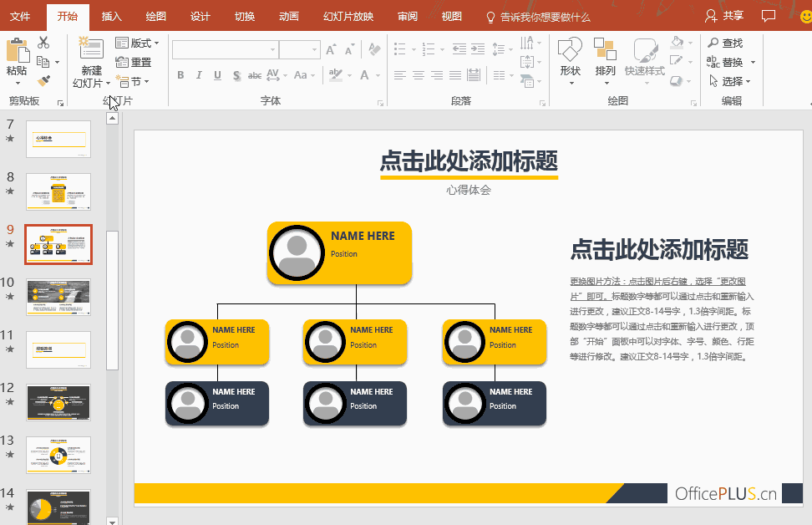Toggle Italic formatting
The width and height of the screenshot is (812, 525).
(199, 75)
